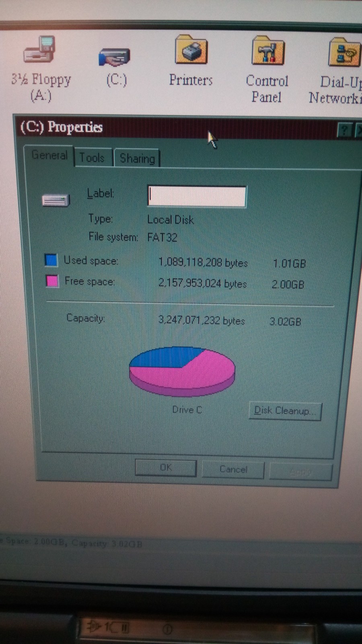Open the 3½ Floppy (A:) drive icon
362x644 pixels.
point(39,50)
